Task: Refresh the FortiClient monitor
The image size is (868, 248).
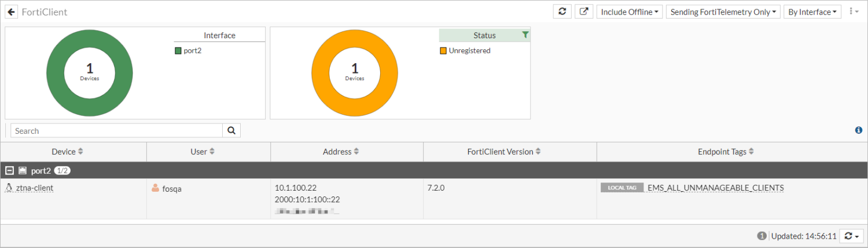Action: (x=562, y=12)
